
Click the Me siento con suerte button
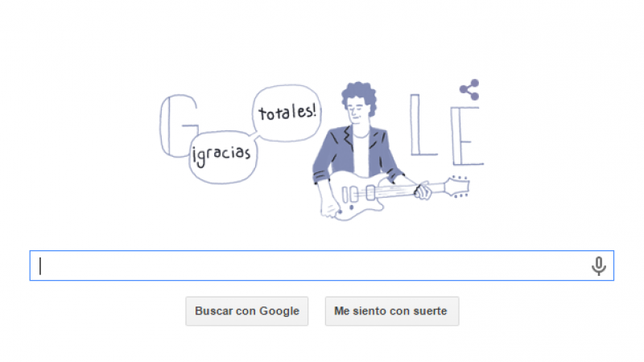click(392, 311)
